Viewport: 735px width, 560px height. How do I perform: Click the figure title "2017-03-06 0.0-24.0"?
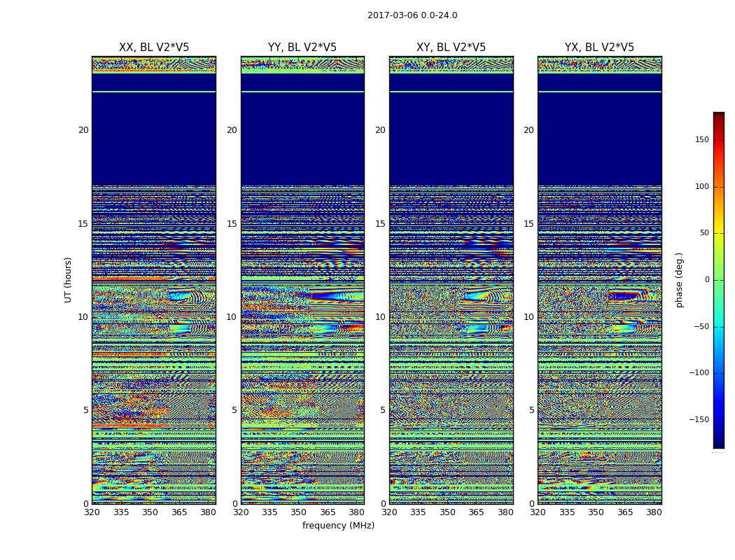pos(412,15)
